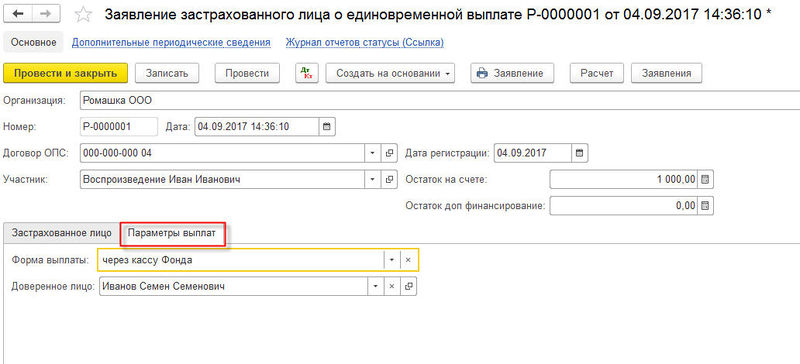Expand Форма выплаты dropdown list
The height and width of the screenshot is (364, 800).
[x=391, y=260]
